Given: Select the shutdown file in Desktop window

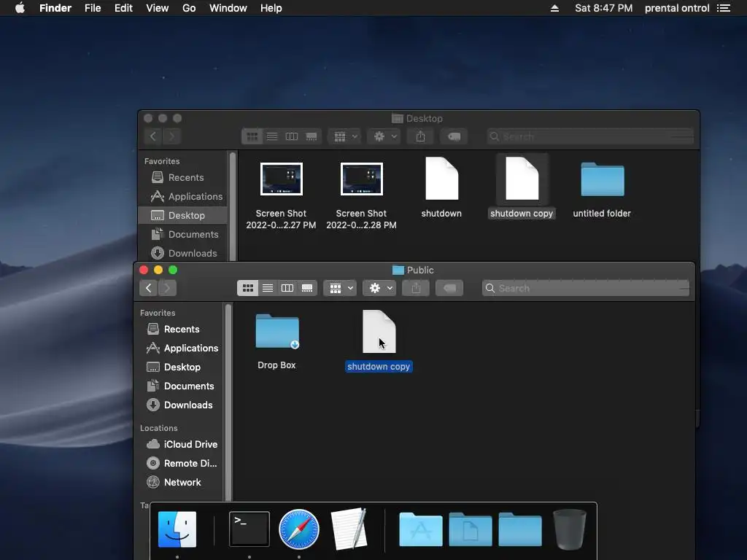Looking at the screenshot, I should point(441,179).
